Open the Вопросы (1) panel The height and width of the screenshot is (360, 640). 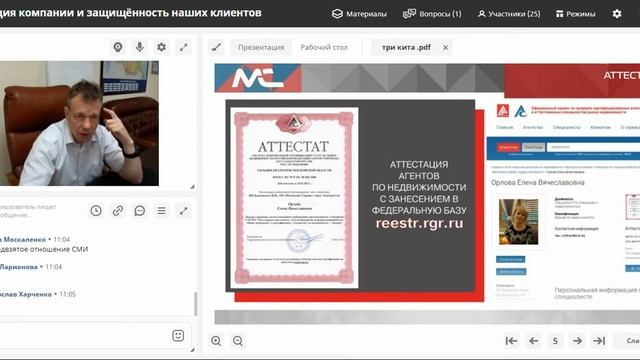pyautogui.click(x=432, y=14)
